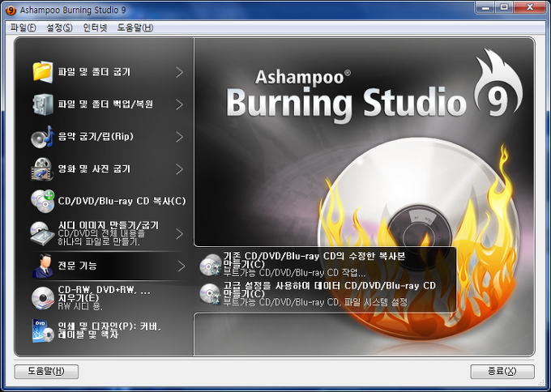
Task: Expand the 파일 및 폴더 굽기 arrow
Action: [x=180, y=72]
